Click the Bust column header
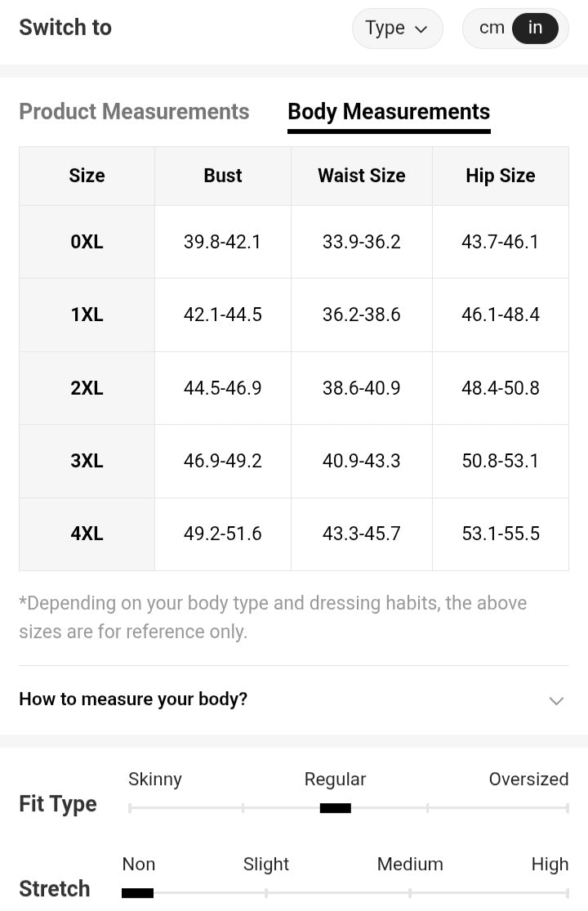 [x=223, y=176]
